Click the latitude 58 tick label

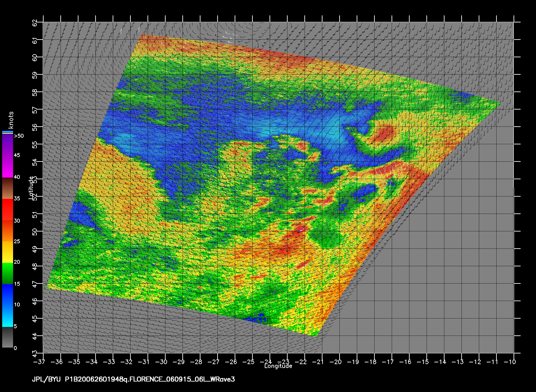coord(35,93)
